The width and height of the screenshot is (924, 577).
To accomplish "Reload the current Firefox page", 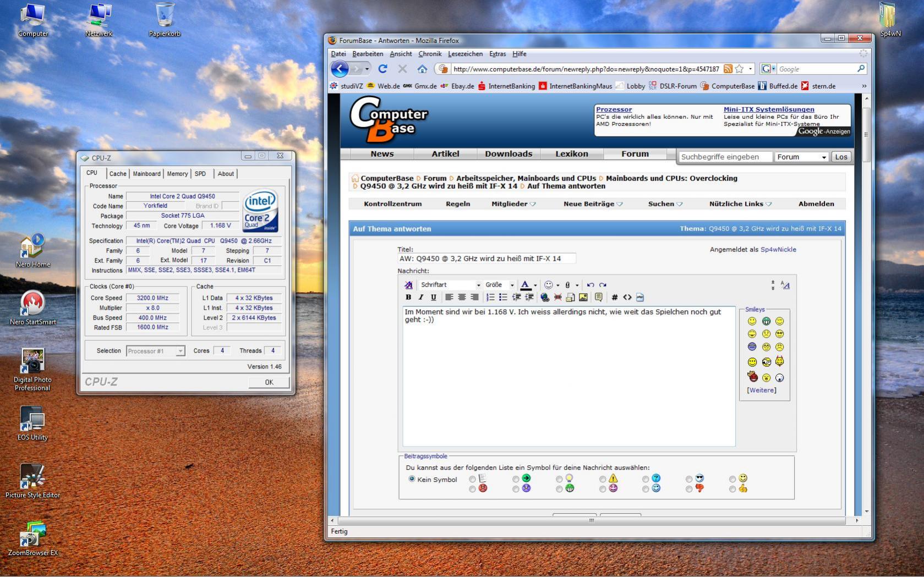I will 382,69.
